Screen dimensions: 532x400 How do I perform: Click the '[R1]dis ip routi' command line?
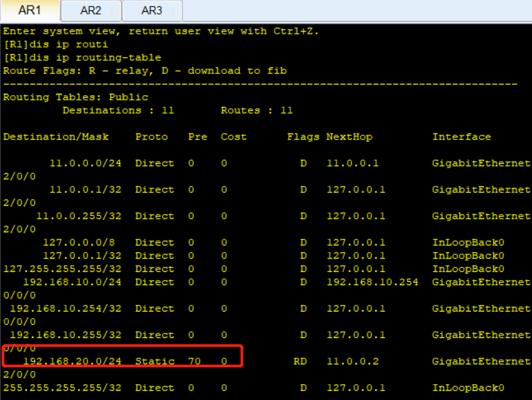pos(56,44)
